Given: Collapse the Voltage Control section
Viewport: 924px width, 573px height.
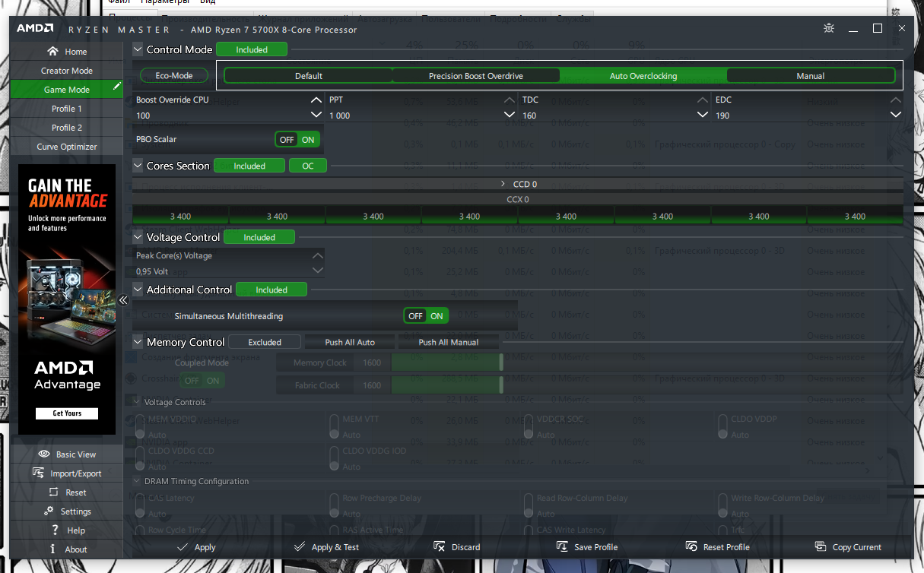Looking at the screenshot, I should pyautogui.click(x=138, y=237).
